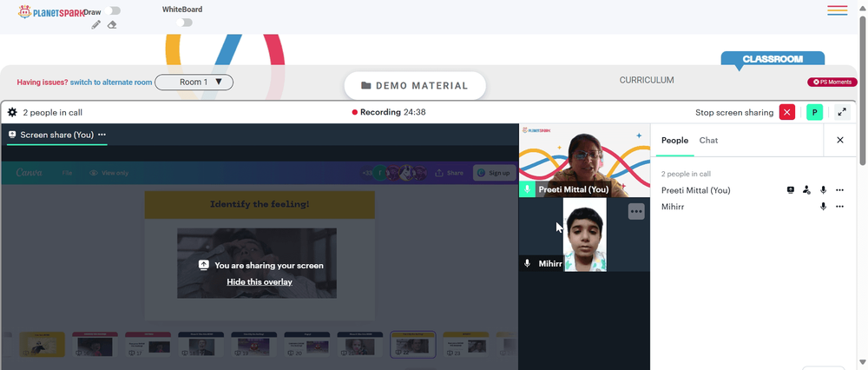Open three-dot menu on Mihirr's video tile
The image size is (868, 370).
tap(636, 212)
